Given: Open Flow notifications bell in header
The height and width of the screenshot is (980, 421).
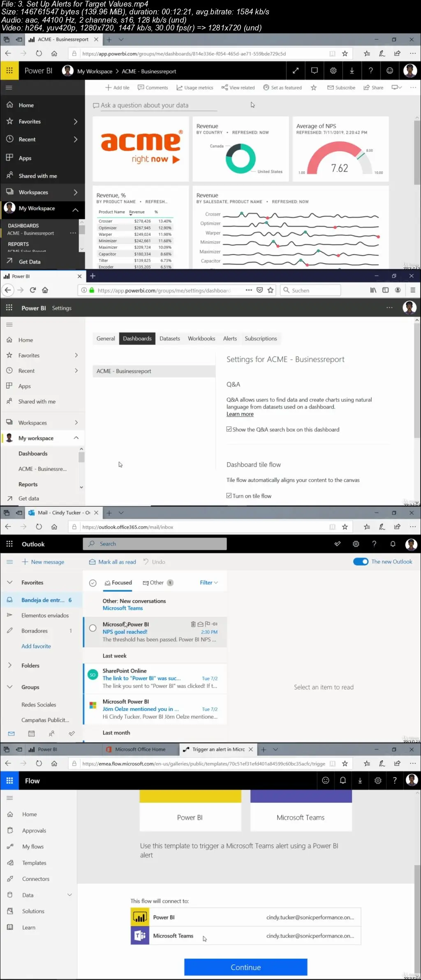Looking at the screenshot, I should (343, 780).
